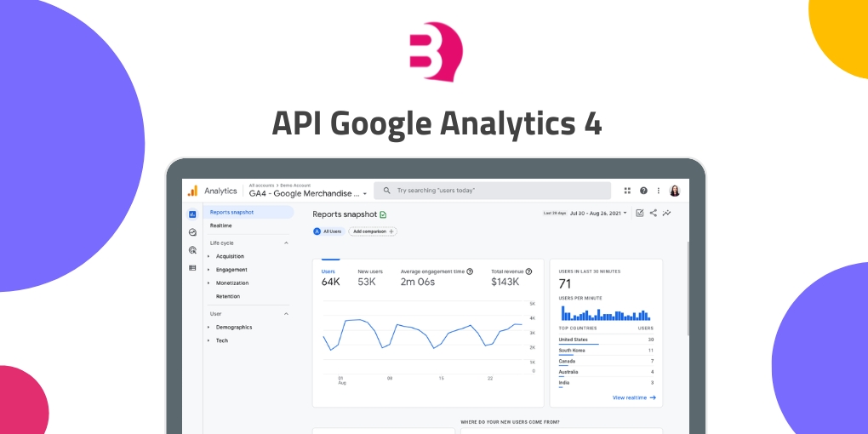
Task: Open the Insights sparkline icon
Action: (x=666, y=213)
